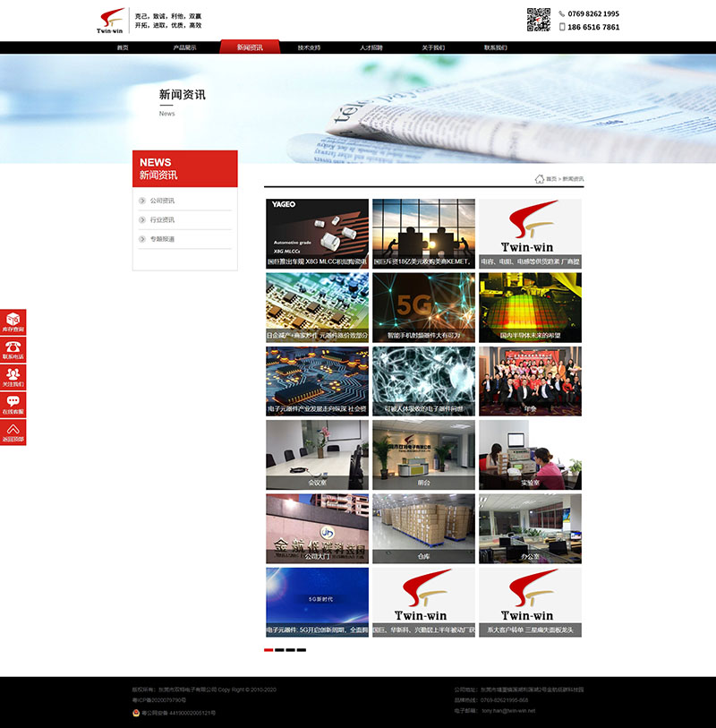716x728 pixels.
Task: Open the 仓库 warehouse photo thumbnail
Action: [x=423, y=528]
